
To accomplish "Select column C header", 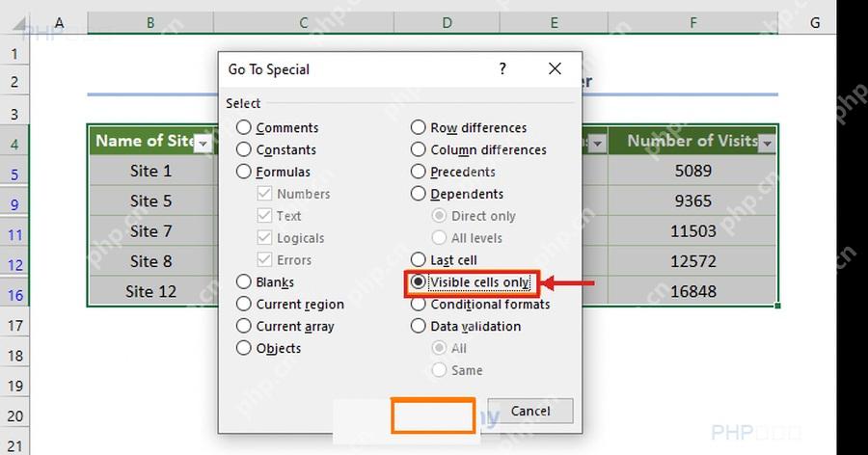I will click(304, 23).
